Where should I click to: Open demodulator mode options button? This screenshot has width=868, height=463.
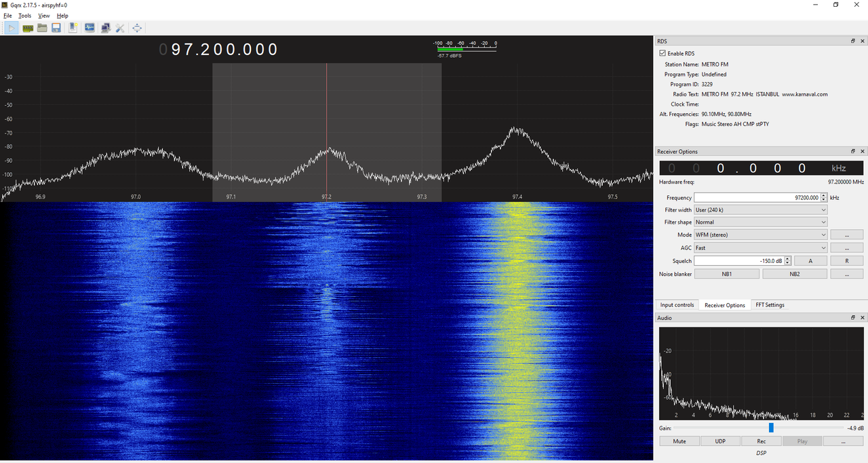click(x=847, y=235)
